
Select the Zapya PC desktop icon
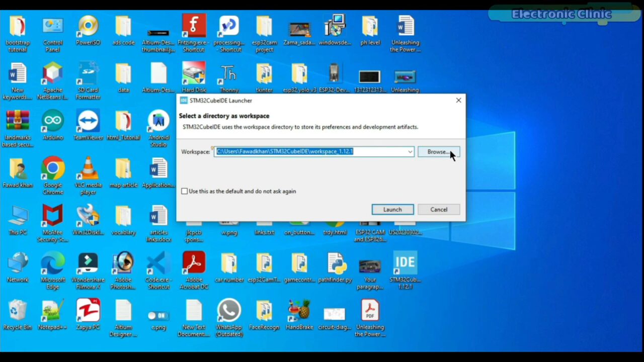[88, 315]
